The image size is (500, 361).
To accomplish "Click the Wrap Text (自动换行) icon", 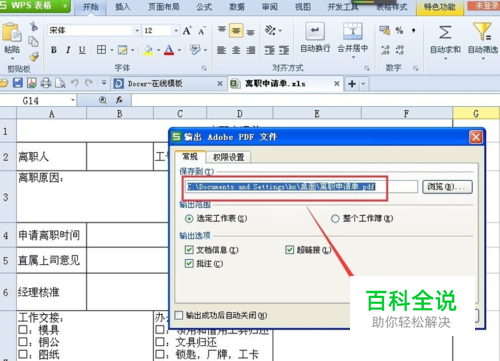I will pos(315,32).
